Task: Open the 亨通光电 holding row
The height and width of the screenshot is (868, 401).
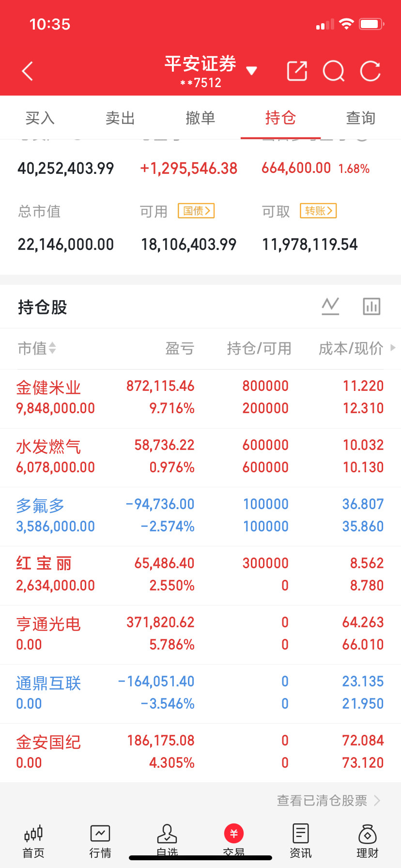Action: [200, 635]
